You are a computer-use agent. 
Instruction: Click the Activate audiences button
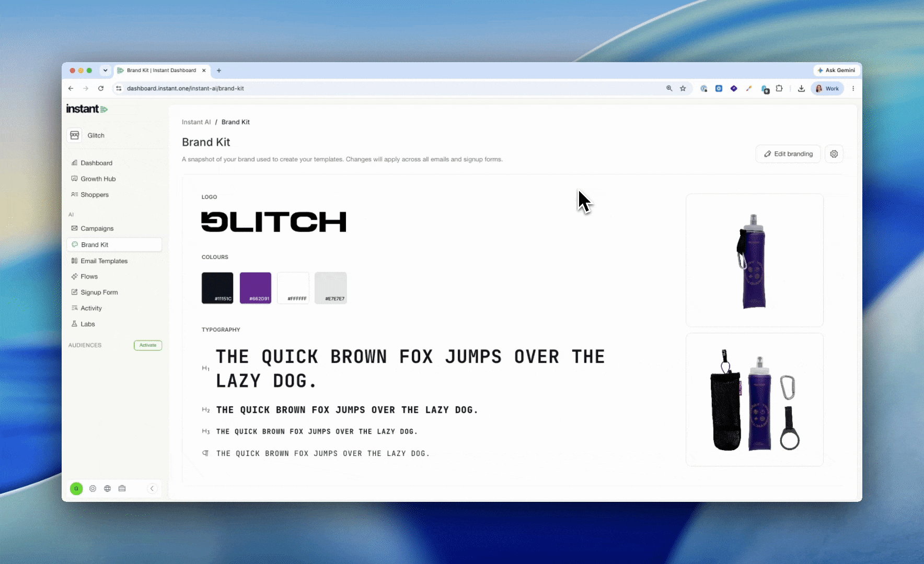[148, 345]
